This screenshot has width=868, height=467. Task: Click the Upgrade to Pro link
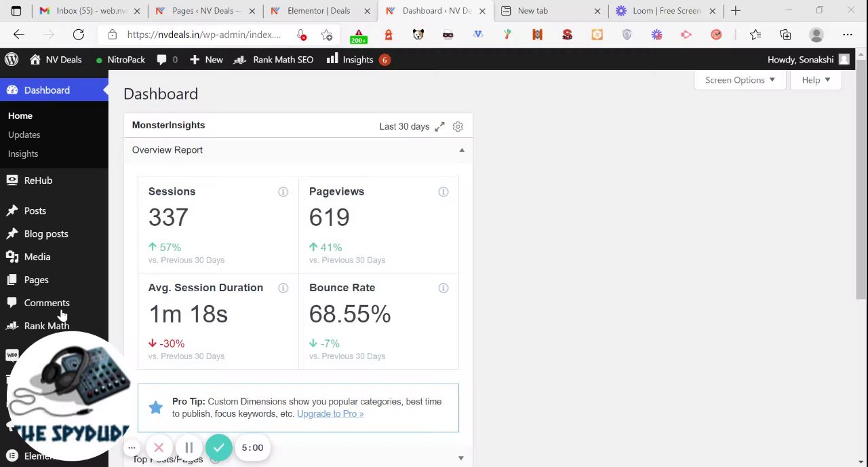(x=330, y=414)
